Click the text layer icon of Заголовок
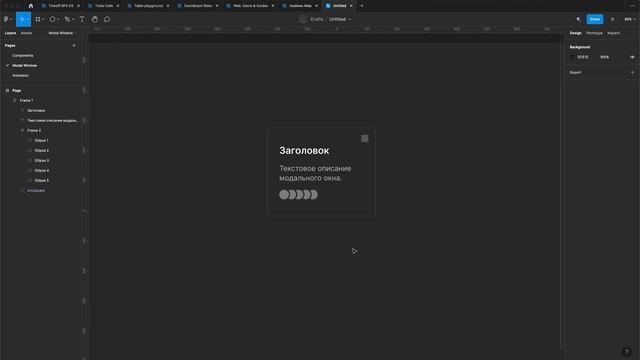Viewport: 640px width, 360px height. (22, 111)
